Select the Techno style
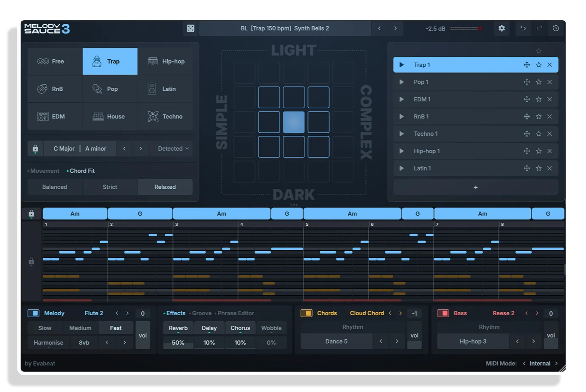The image size is (586, 392). [165, 117]
